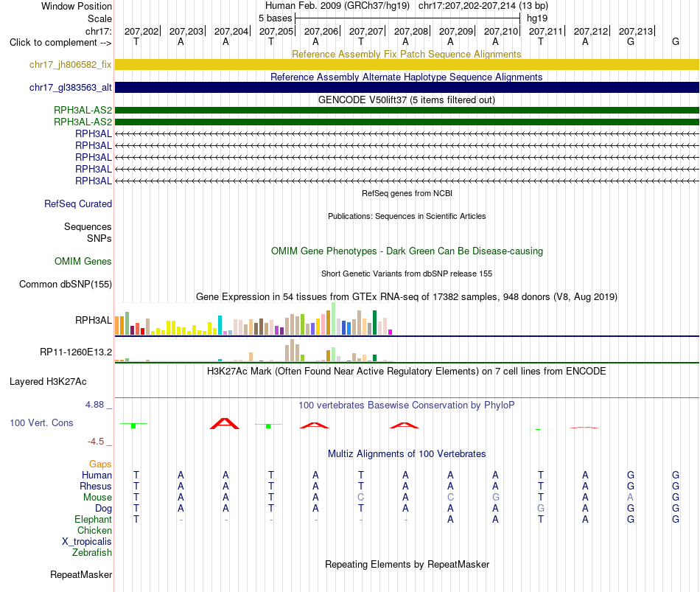
Task: Click 'Reference Assembly Alternate Haplotype Sequence Alignments' title
Action: click(x=407, y=77)
